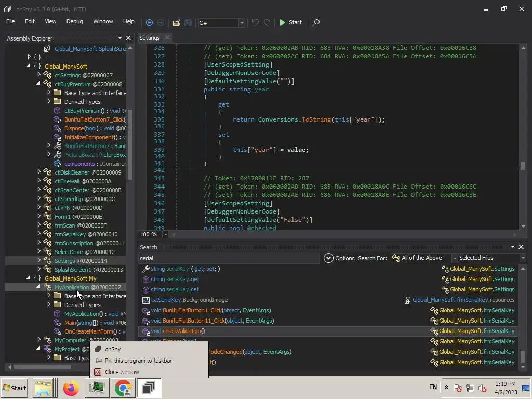The width and height of the screenshot is (532, 399).
Task: Expand the MyComputer class node
Action: 38,340
